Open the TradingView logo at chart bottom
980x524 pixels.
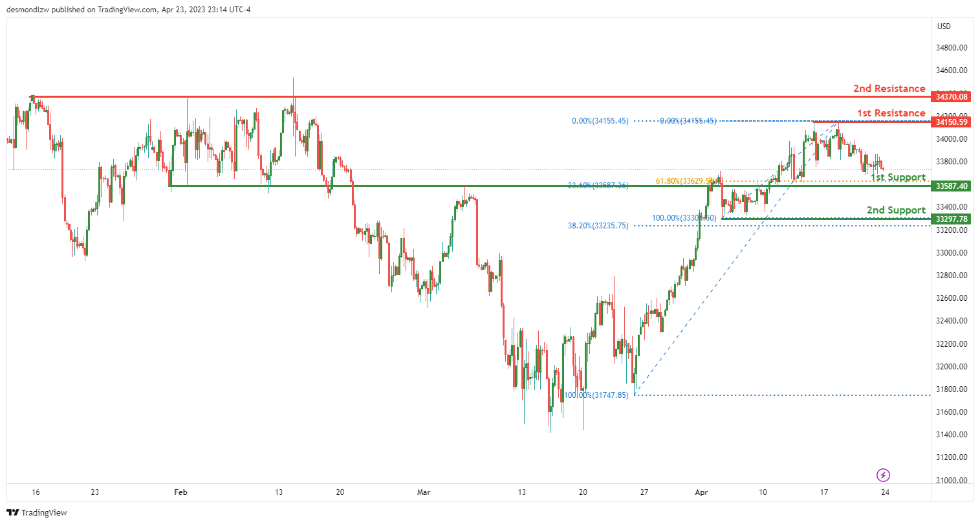coord(37,512)
